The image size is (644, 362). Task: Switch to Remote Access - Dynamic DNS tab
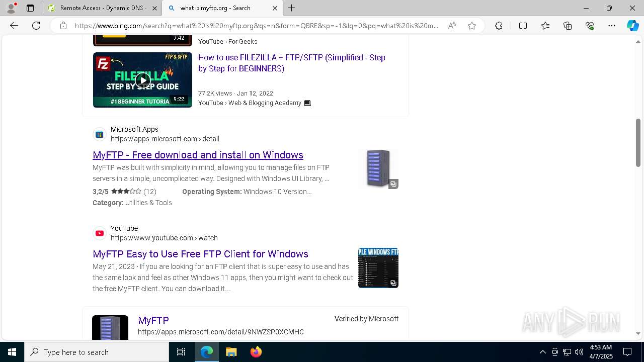(x=102, y=8)
